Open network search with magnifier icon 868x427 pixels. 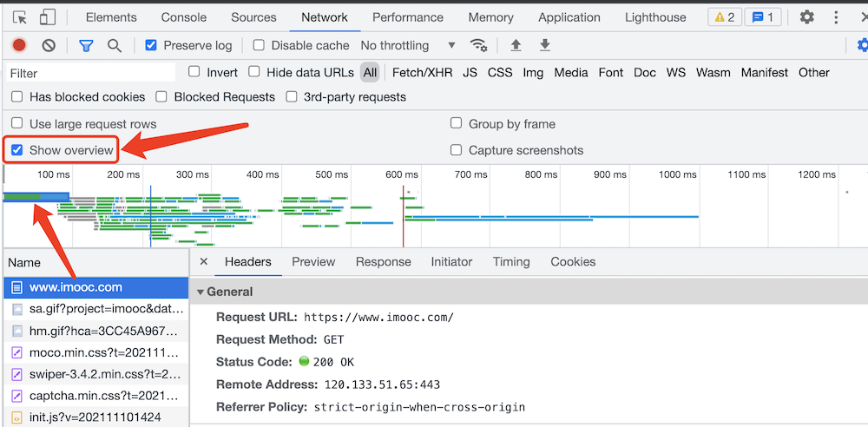(115, 45)
